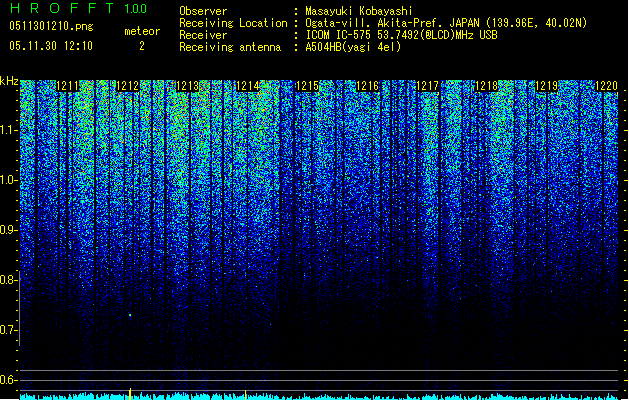The width and height of the screenshot is (629, 400).
Task: Click the 0.7 frequency axis label
Action: coord(8,330)
